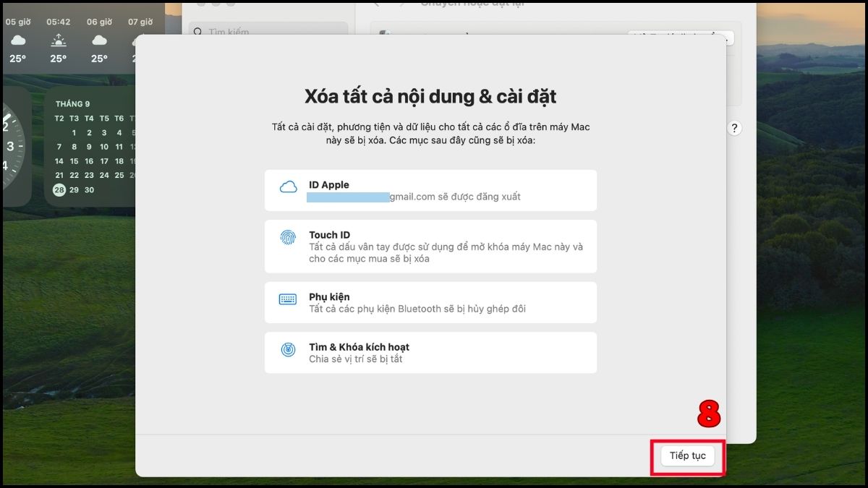Click the Tìm kiếm search field
Viewport: 868px width, 488px height.
tap(268, 32)
